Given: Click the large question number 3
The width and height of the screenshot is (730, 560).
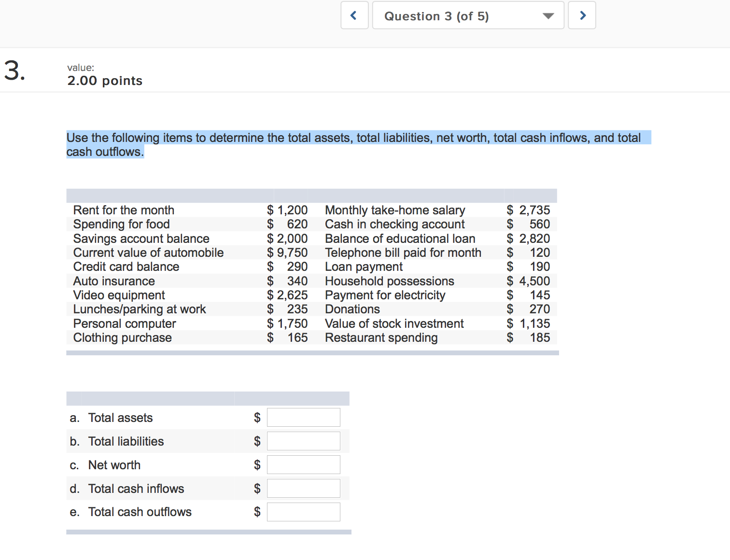Looking at the screenshot, I should pyautogui.click(x=14, y=70).
